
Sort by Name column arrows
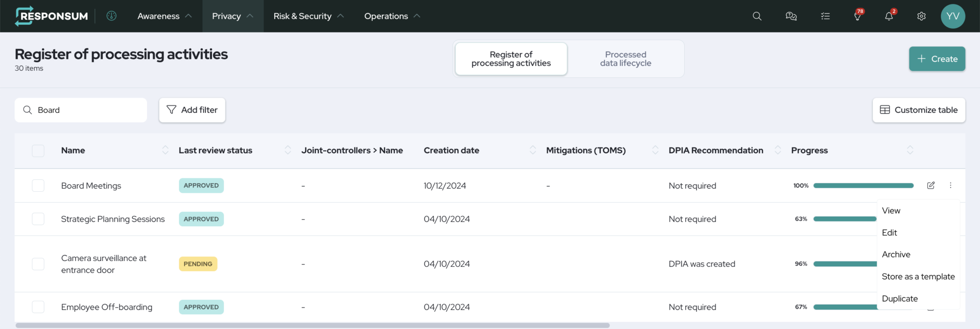(165, 150)
